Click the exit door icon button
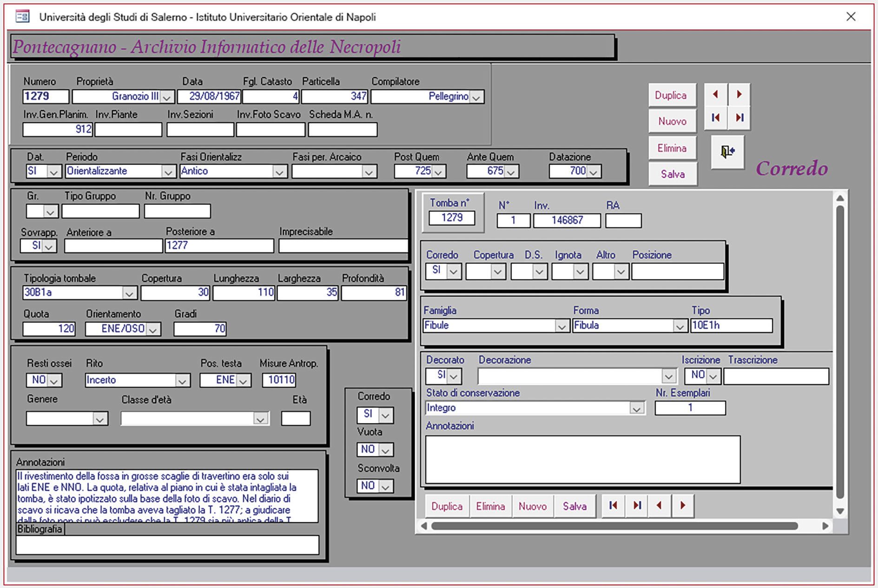 [727, 151]
